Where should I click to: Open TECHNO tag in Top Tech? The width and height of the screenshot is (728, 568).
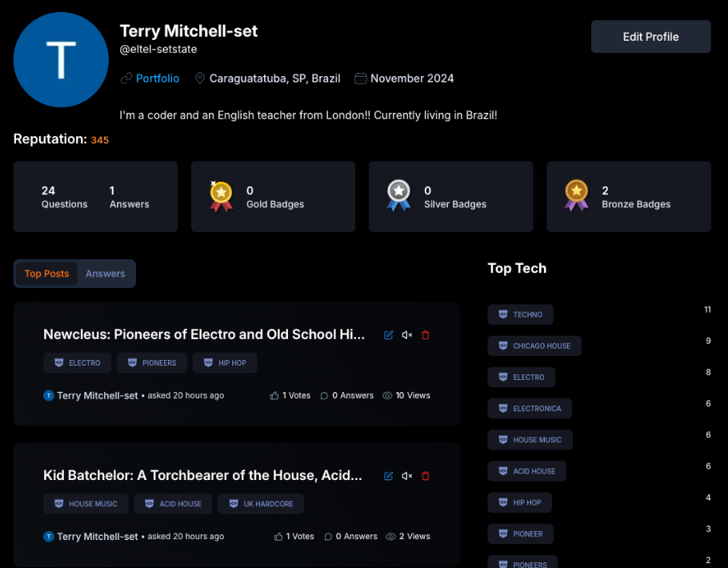tap(521, 314)
